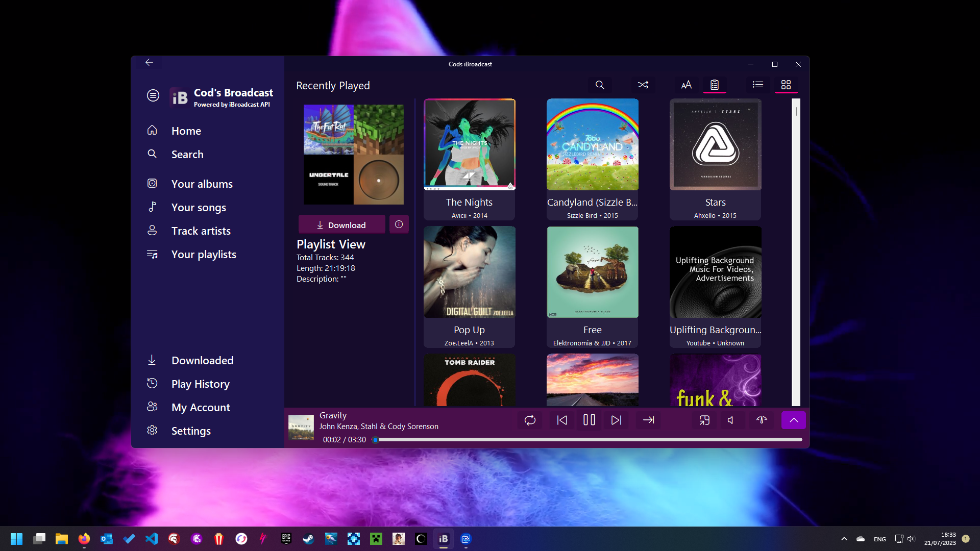Collapse the now-playing panel with the chevron button
This screenshot has height=551, width=980.
(x=793, y=420)
